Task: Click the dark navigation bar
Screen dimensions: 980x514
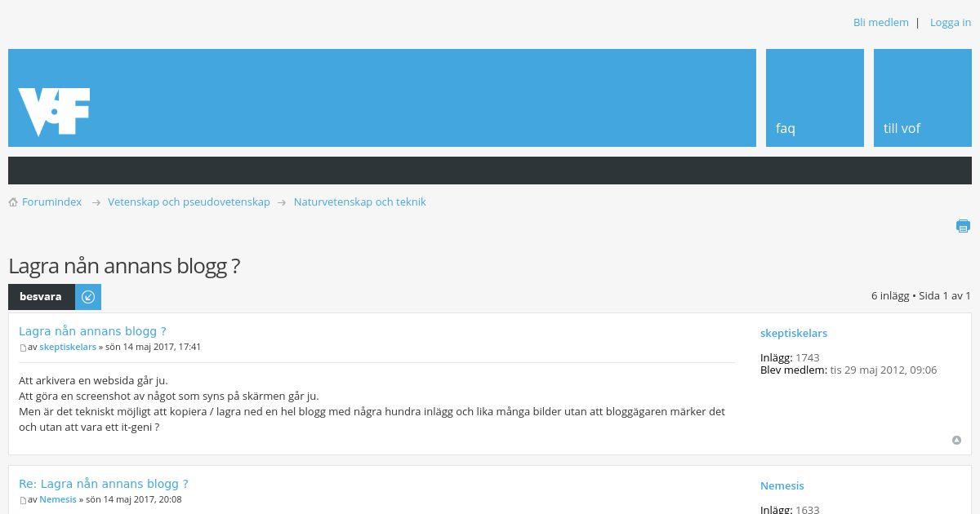Action: click(490, 171)
